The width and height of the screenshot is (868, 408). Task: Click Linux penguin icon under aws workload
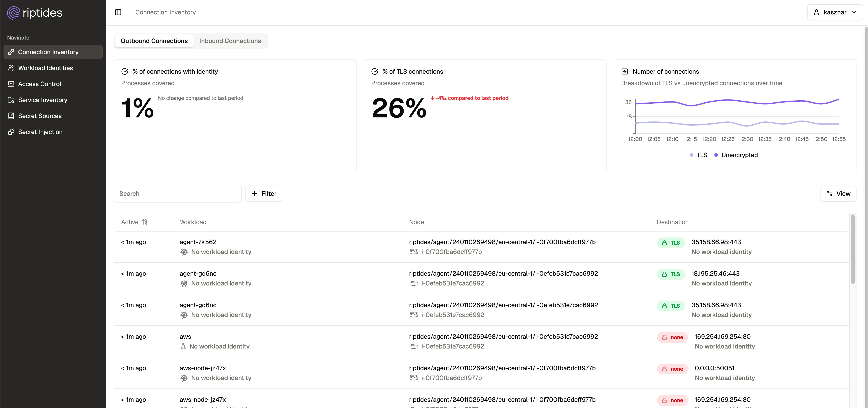tap(183, 346)
